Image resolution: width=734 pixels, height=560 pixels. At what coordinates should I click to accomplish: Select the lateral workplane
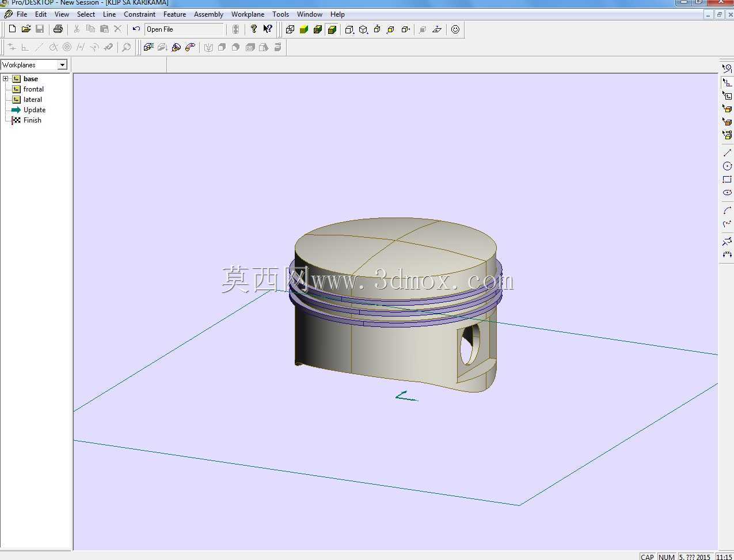tap(32, 100)
